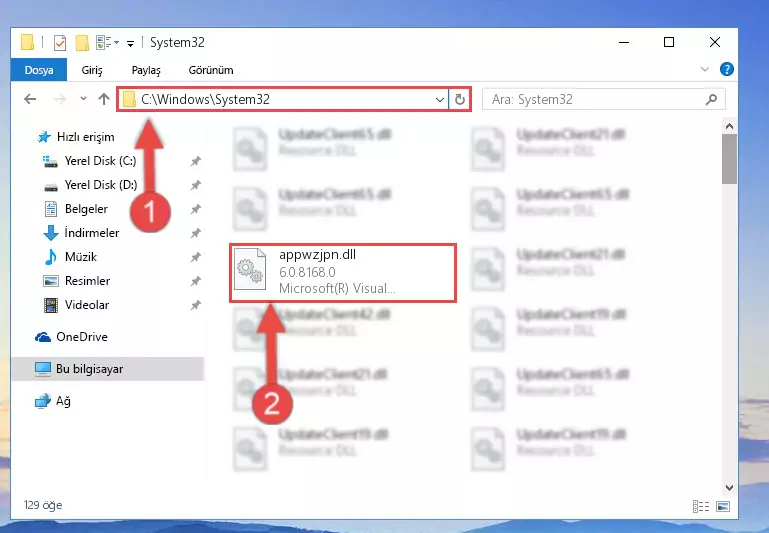Go forward with the right arrow
Image resolution: width=769 pixels, height=533 pixels.
point(59,100)
